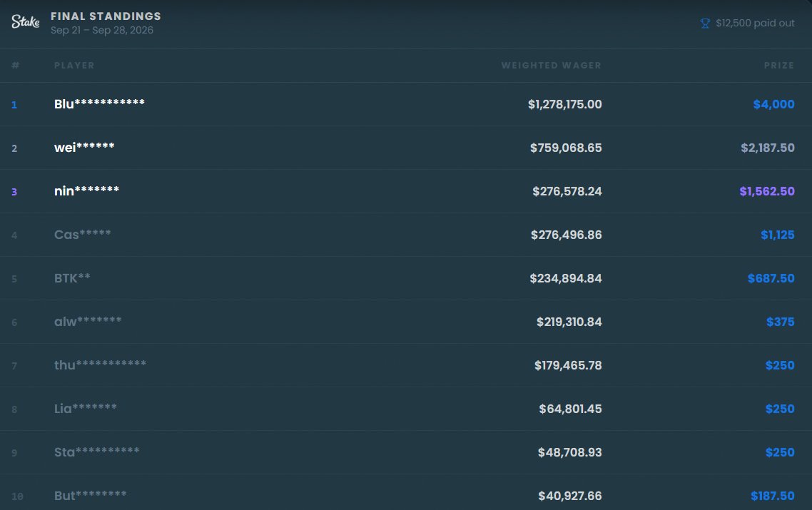Select player wei******
This screenshot has width=812, height=510.
coord(84,147)
